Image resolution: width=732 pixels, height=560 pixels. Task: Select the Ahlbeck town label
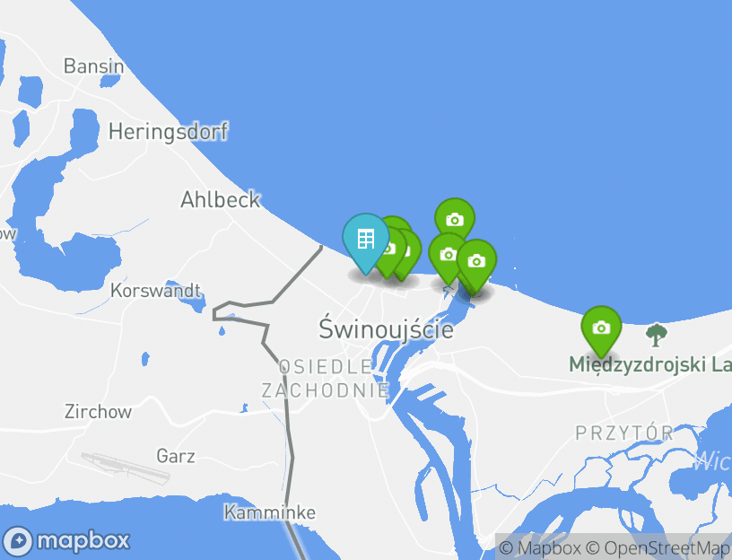[x=220, y=200]
